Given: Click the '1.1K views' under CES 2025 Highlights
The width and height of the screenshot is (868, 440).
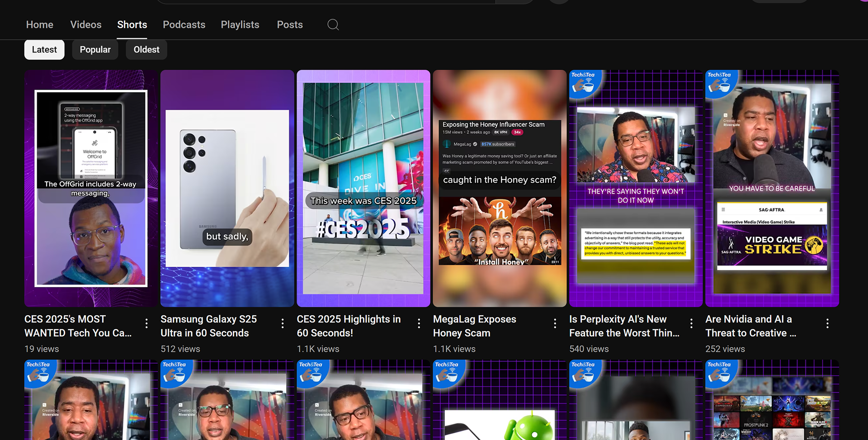Looking at the screenshot, I should tap(318, 349).
